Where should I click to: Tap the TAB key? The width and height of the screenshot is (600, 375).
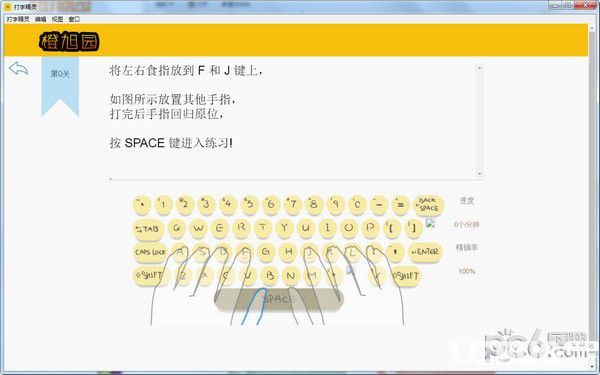point(148,229)
